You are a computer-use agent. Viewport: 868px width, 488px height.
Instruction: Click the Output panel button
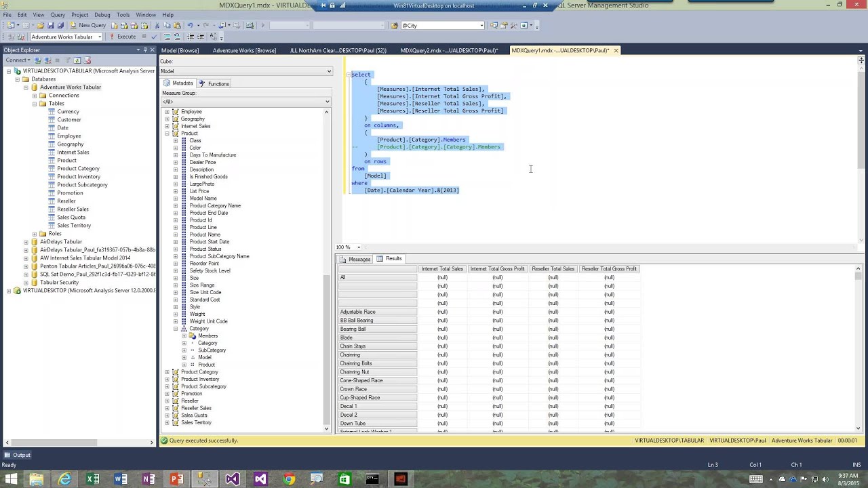tap(17, 455)
